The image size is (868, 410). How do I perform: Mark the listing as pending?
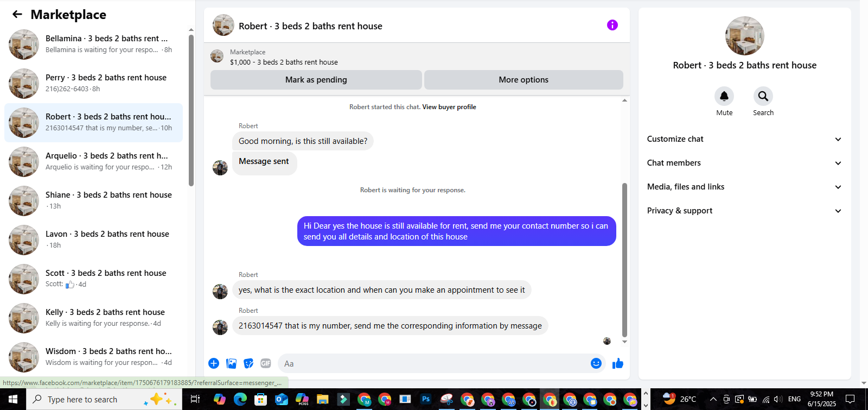pyautogui.click(x=316, y=80)
